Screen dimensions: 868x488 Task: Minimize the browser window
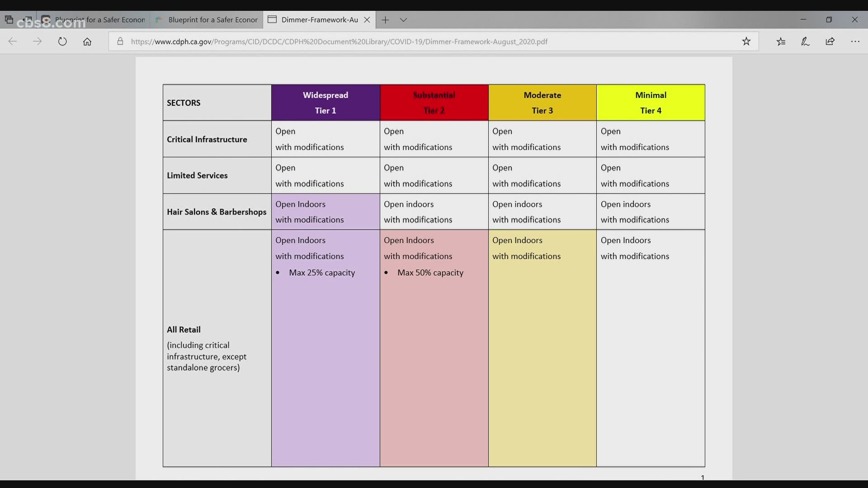point(803,20)
